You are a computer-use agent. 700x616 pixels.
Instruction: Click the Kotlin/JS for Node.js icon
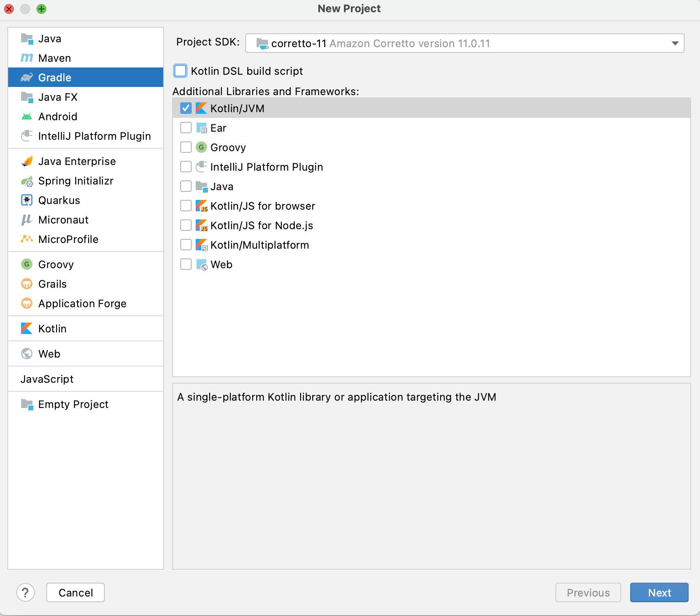[201, 226]
